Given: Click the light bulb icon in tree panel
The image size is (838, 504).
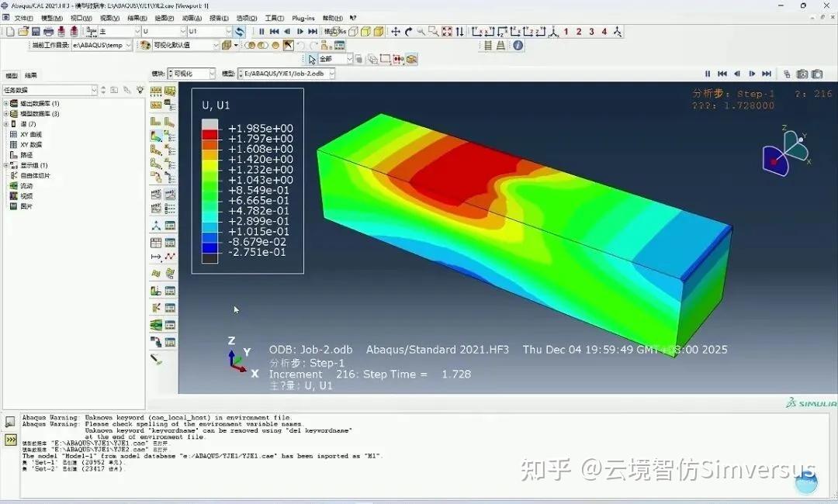Looking at the screenshot, I should 140,90.
